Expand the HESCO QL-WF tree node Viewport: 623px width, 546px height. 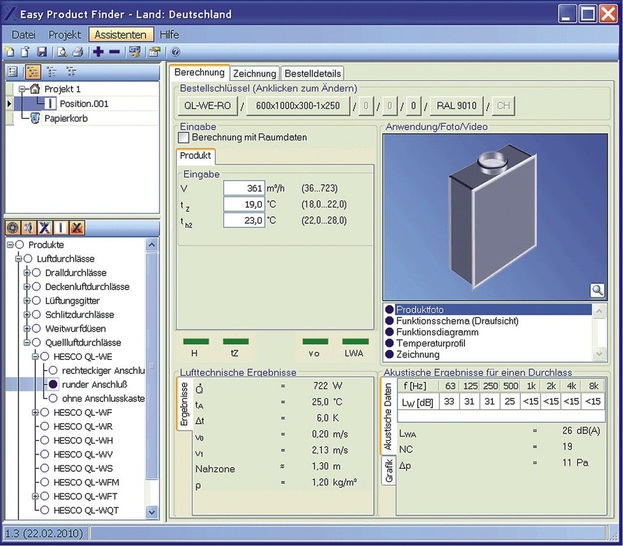(35, 412)
